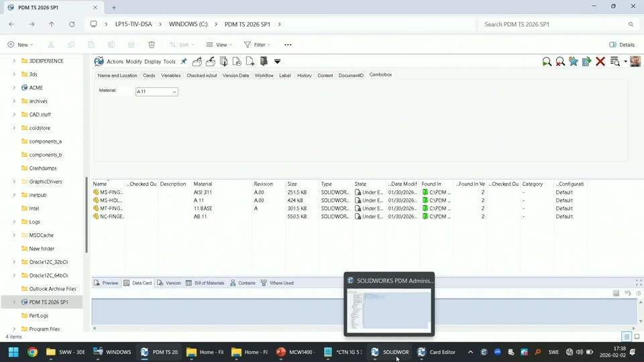
Task: Click the volume icon in system tray
Action: [580, 352]
